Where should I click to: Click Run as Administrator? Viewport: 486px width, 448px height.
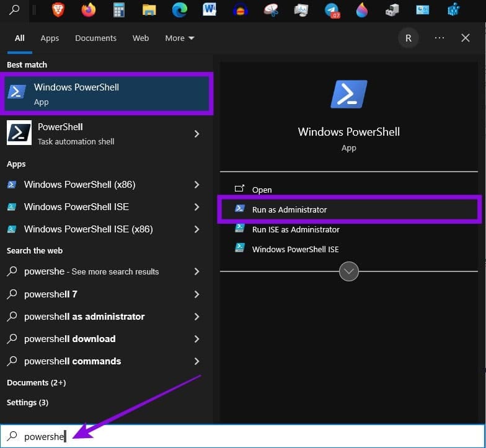click(x=350, y=209)
